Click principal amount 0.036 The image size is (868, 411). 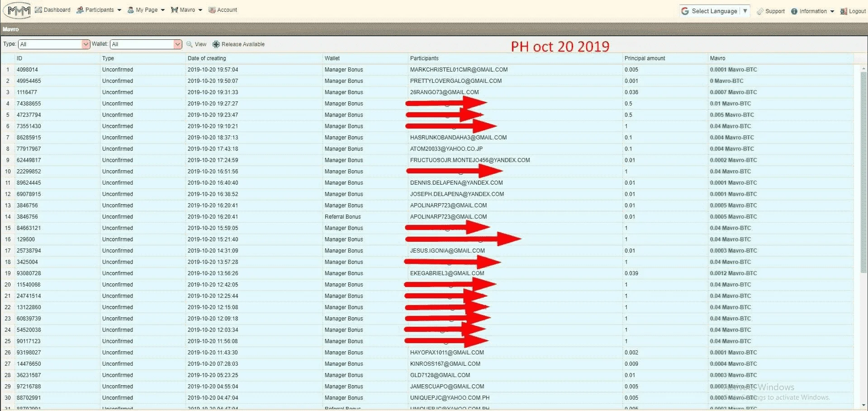(x=631, y=92)
